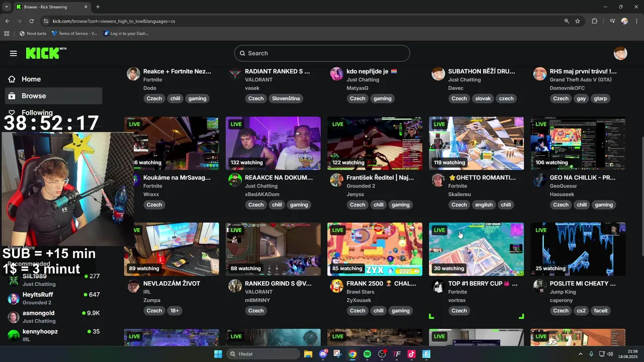Open Nová karta bookmark

[33, 34]
